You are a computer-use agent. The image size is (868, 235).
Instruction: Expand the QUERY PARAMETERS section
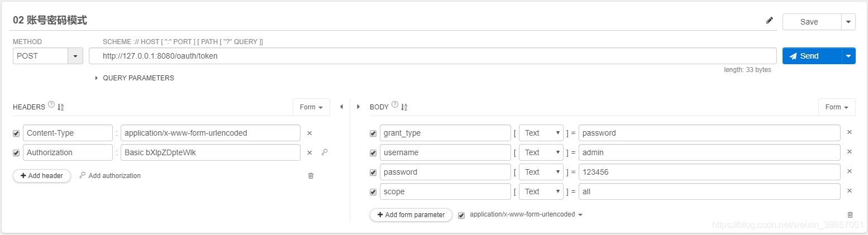click(x=134, y=78)
